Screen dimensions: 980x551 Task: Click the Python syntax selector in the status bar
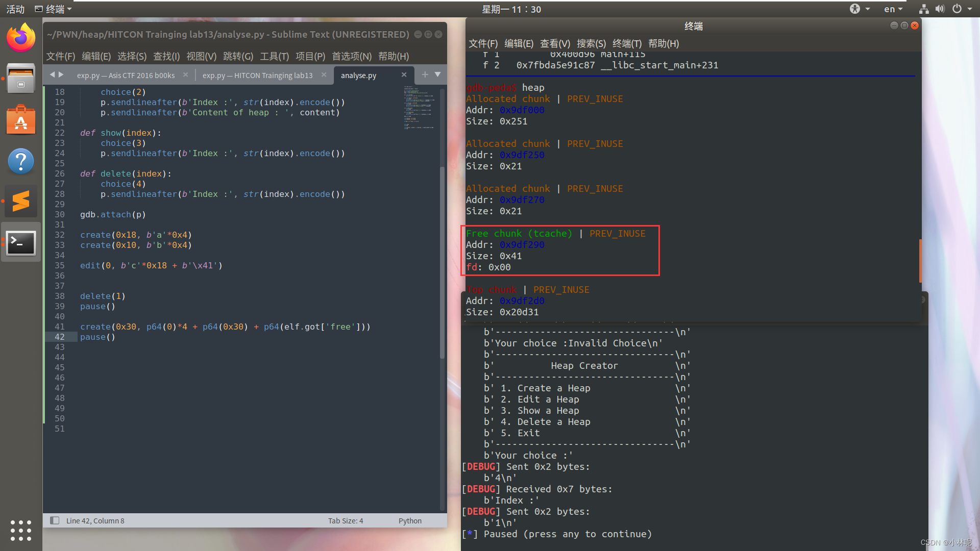point(409,520)
